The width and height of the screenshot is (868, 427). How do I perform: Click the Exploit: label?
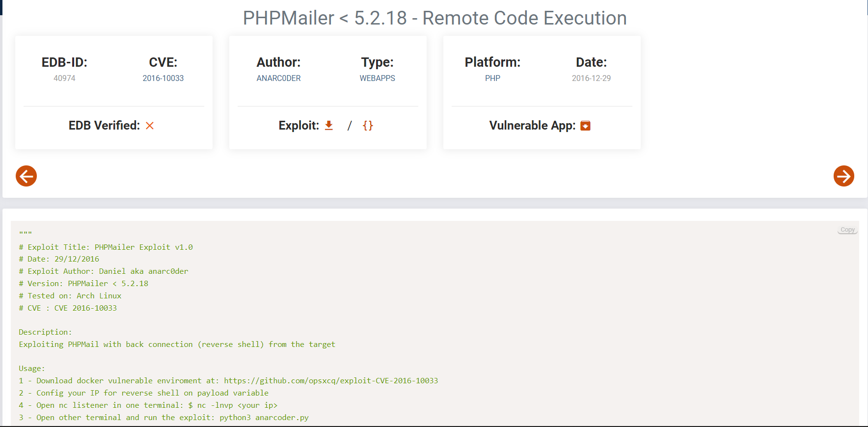pyautogui.click(x=298, y=126)
